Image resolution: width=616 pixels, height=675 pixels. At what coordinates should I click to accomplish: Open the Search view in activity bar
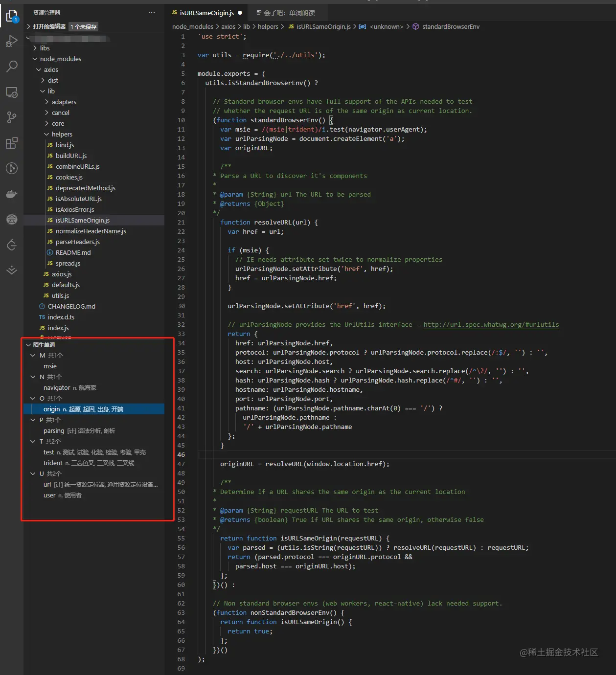(x=12, y=67)
